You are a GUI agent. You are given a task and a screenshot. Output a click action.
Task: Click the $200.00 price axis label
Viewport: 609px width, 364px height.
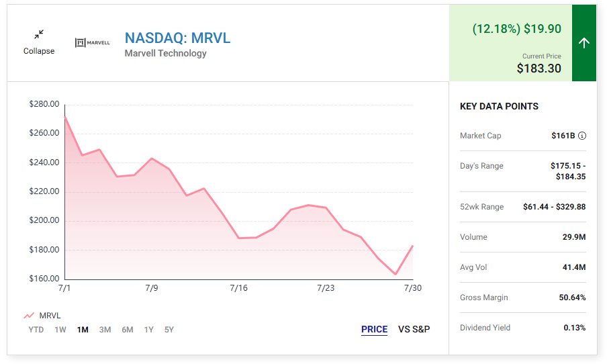(x=44, y=220)
